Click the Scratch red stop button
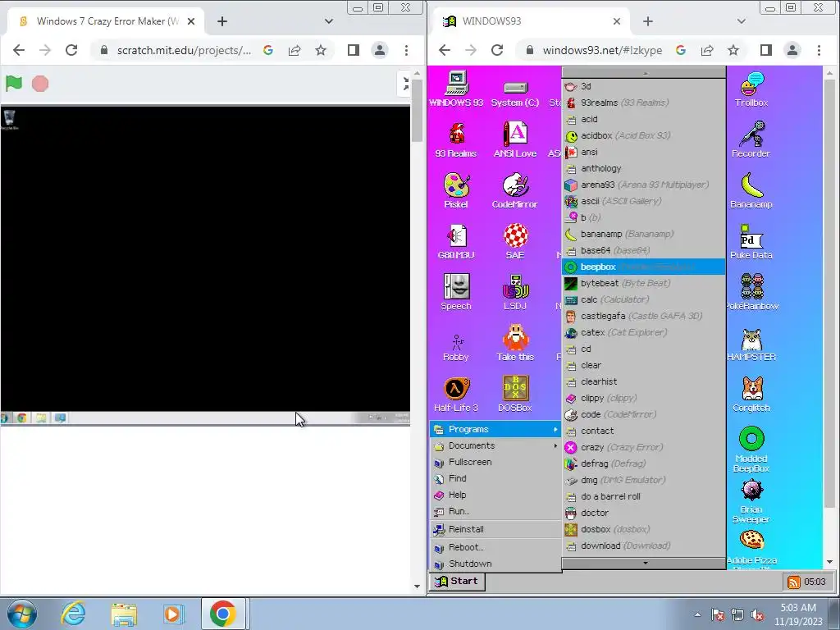 40,84
